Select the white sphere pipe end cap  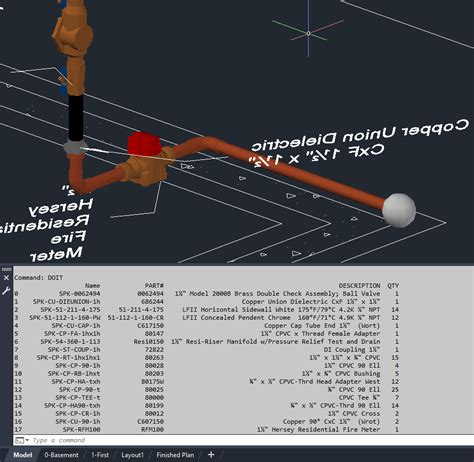pyautogui.click(x=399, y=210)
